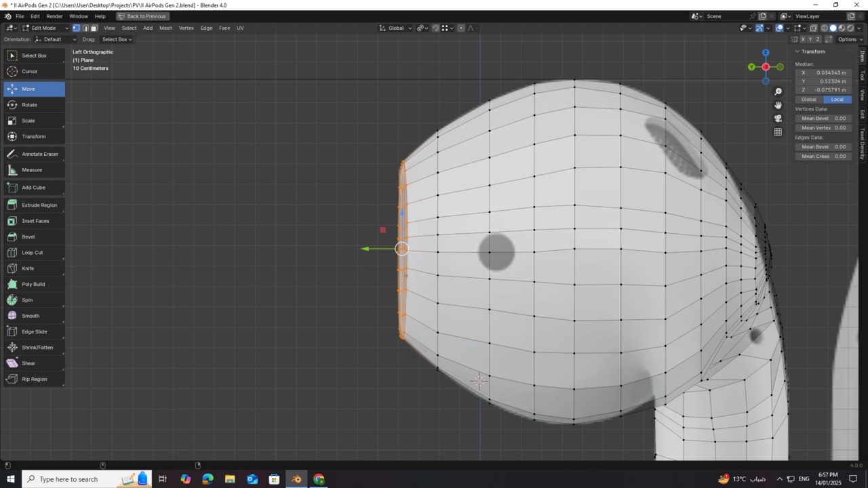Switch to vertex select mode
The height and width of the screenshot is (488, 868).
coord(76,28)
